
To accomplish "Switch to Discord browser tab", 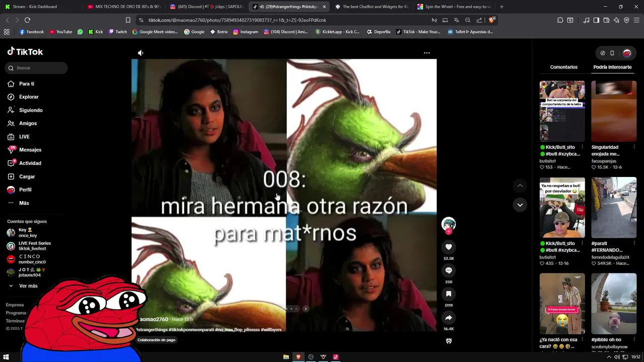I will coord(206,7).
